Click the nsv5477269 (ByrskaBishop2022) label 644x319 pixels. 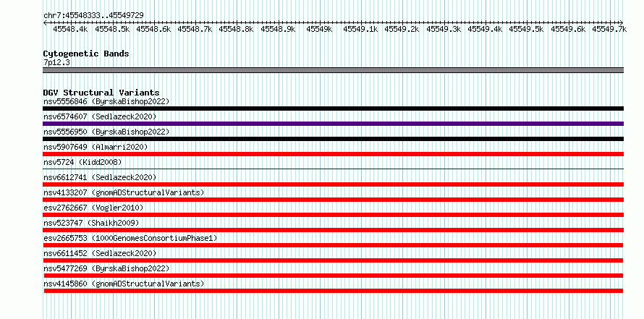(x=106, y=268)
